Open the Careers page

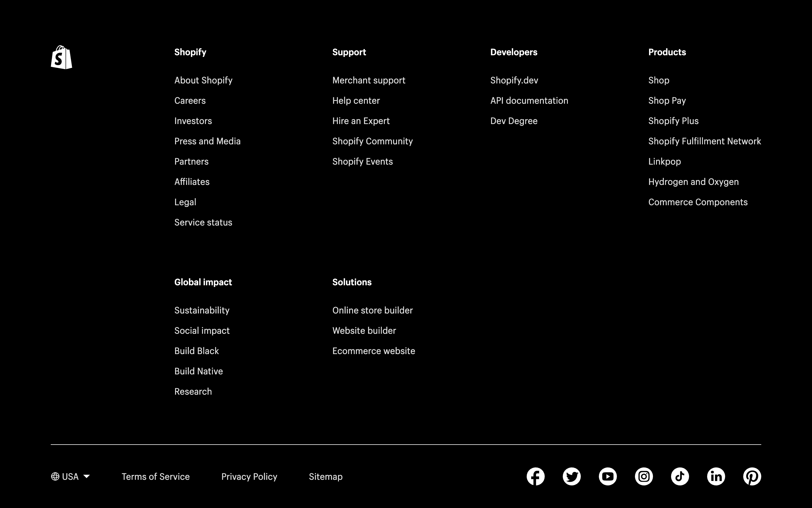[190, 100]
